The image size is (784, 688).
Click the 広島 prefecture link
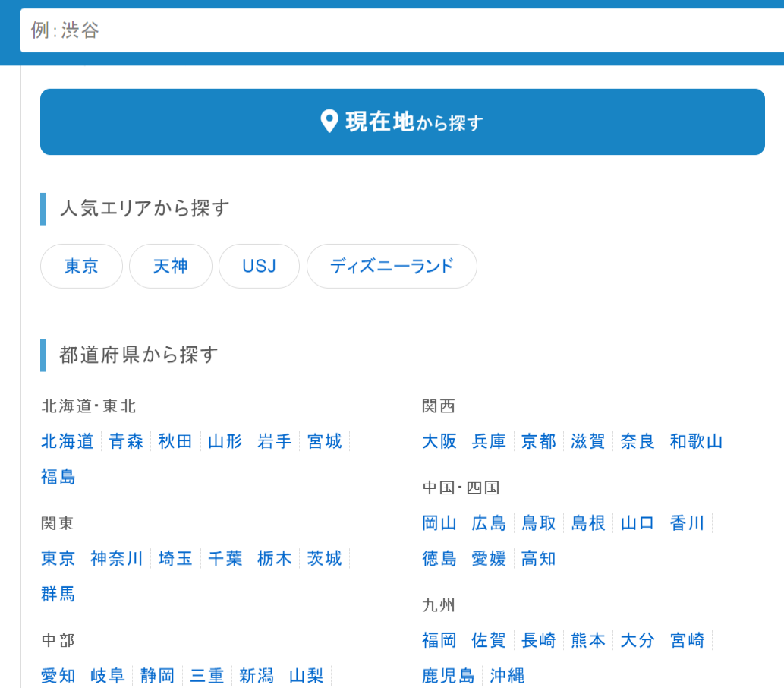489,523
